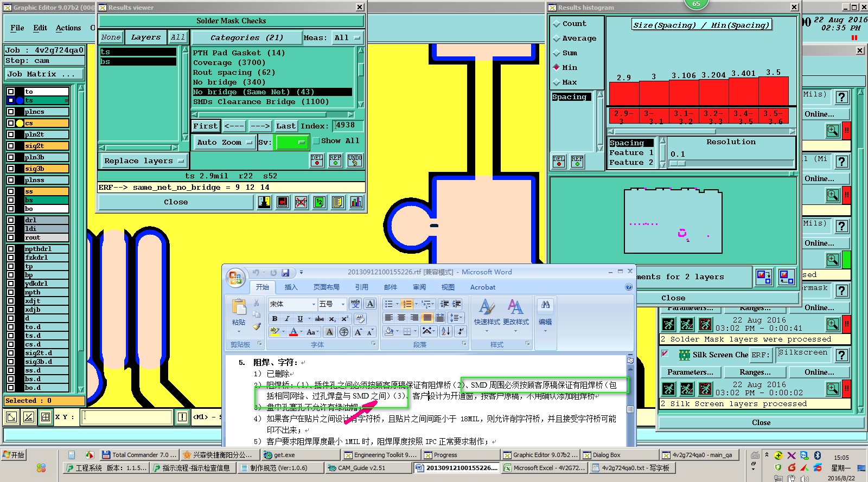Click the REF icon in Results histogram
This screenshot has width=868, height=482.
[577, 161]
